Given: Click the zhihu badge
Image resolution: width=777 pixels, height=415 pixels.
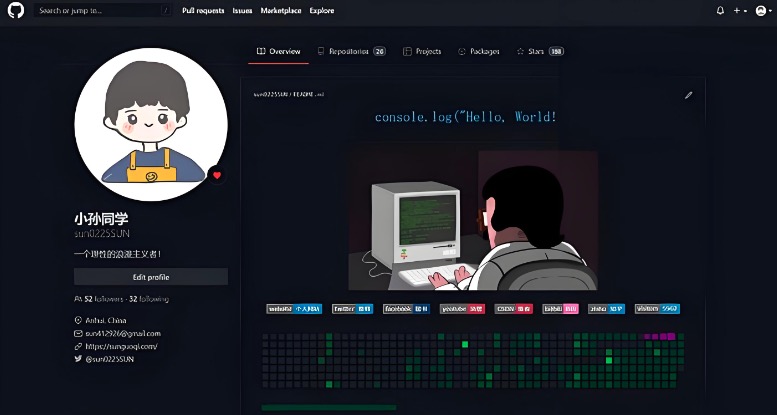Looking at the screenshot, I should pyautogui.click(x=606, y=309).
